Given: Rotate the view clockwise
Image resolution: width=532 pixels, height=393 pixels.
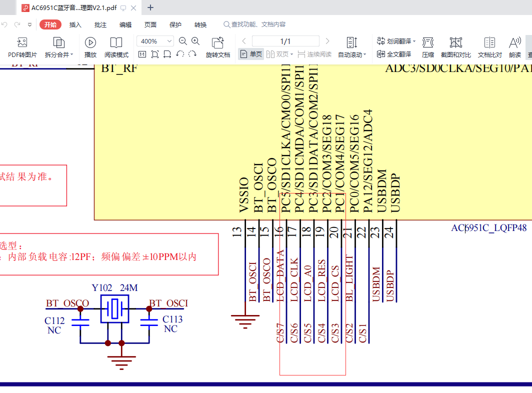Looking at the screenshot, I should click(192, 54).
